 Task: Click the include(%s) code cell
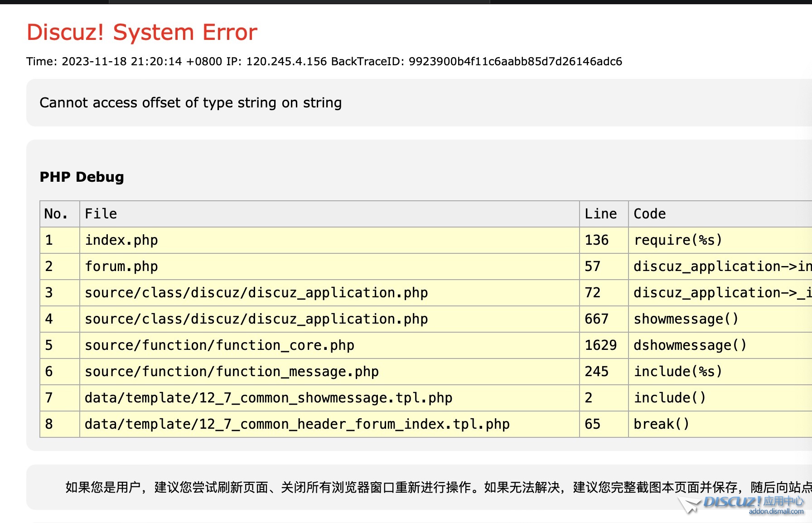[720, 372]
